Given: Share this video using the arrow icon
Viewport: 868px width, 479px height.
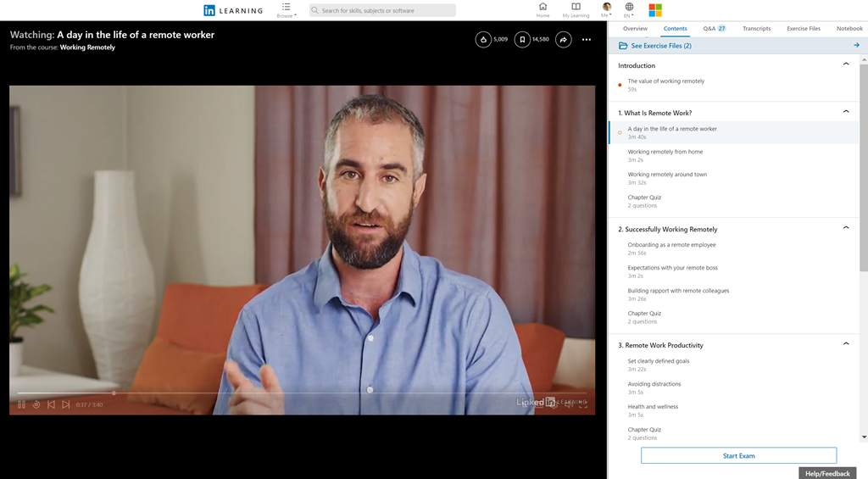Looking at the screenshot, I should [x=563, y=39].
